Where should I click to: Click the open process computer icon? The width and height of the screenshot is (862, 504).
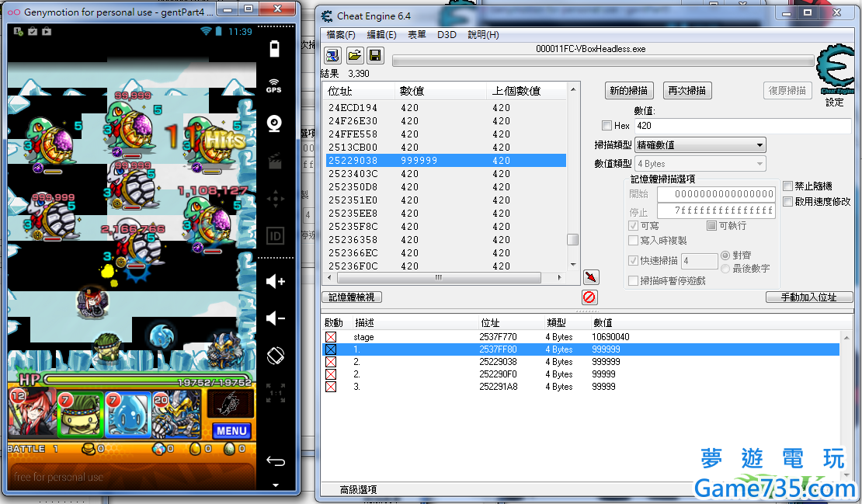pyautogui.click(x=332, y=54)
